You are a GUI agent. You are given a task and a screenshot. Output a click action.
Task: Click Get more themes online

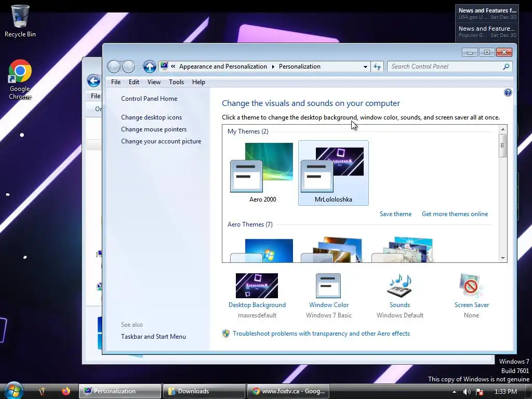pyautogui.click(x=455, y=214)
